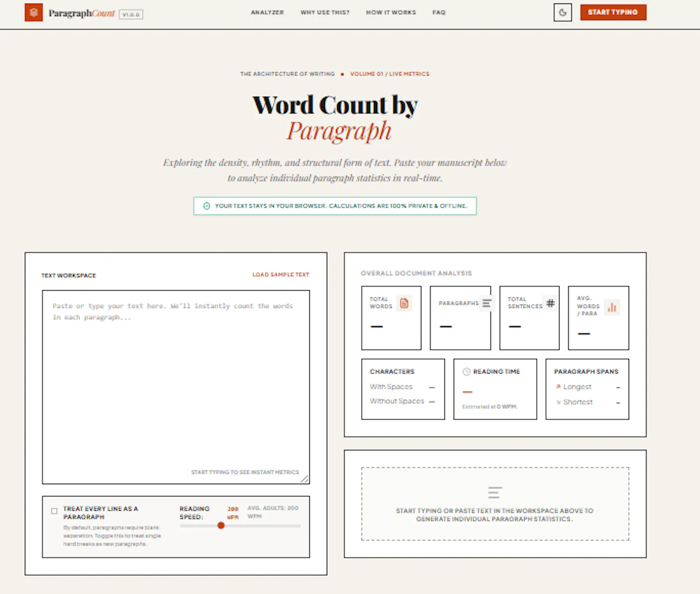Click the Avg. Adults: 200 WPM note

tap(273, 512)
